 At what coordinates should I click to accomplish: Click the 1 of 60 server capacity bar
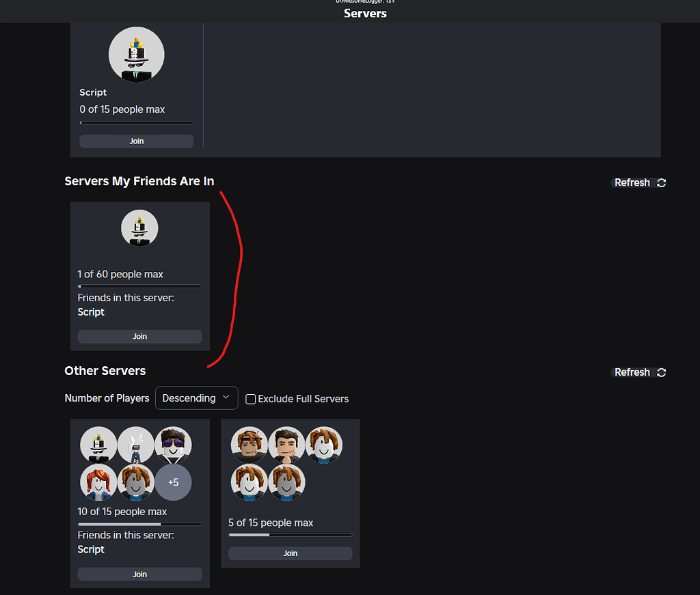(x=139, y=286)
